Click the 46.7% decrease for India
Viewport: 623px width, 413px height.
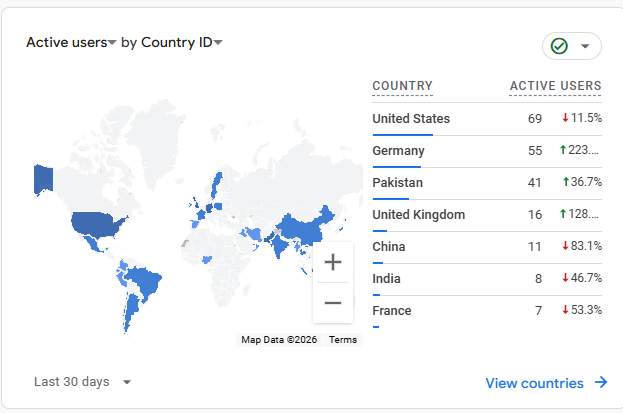click(x=582, y=278)
